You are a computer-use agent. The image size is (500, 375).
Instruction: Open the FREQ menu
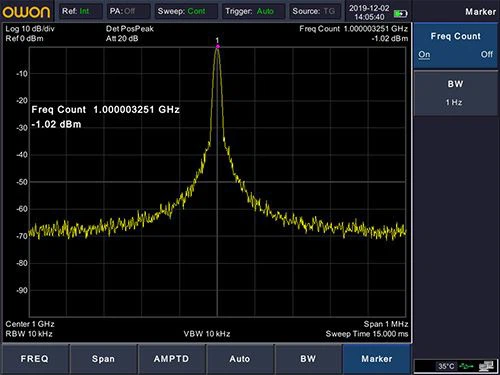[35, 359]
